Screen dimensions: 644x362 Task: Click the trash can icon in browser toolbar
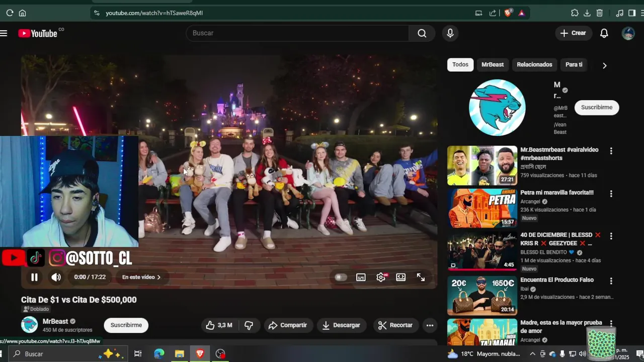(x=600, y=13)
